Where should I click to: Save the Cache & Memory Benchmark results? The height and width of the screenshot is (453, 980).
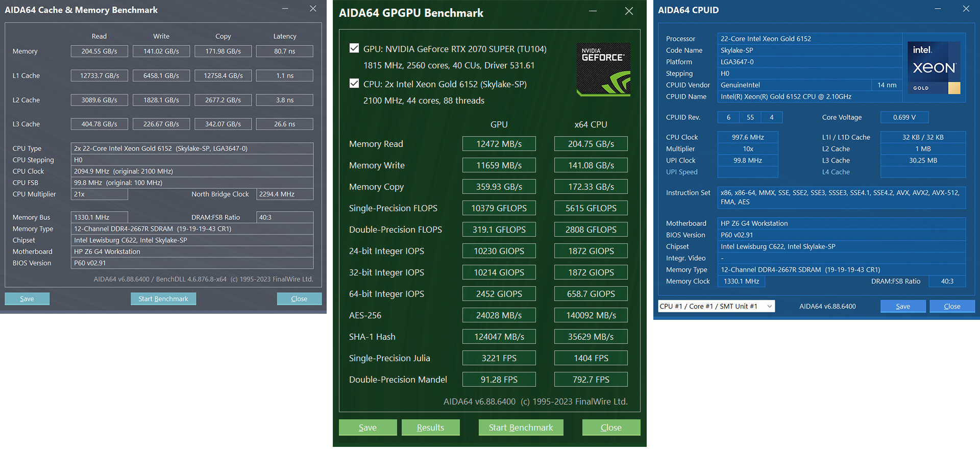[x=27, y=299]
